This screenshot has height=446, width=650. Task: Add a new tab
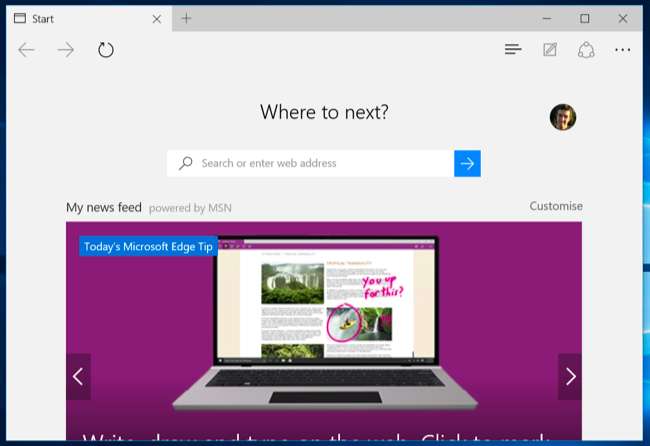pyautogui.click(x=187, y=18)
